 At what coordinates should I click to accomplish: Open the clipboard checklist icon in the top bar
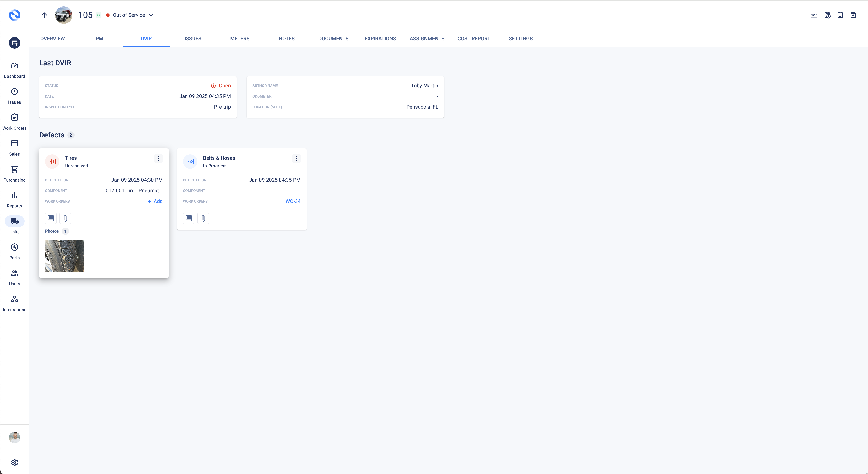point(840,15)
